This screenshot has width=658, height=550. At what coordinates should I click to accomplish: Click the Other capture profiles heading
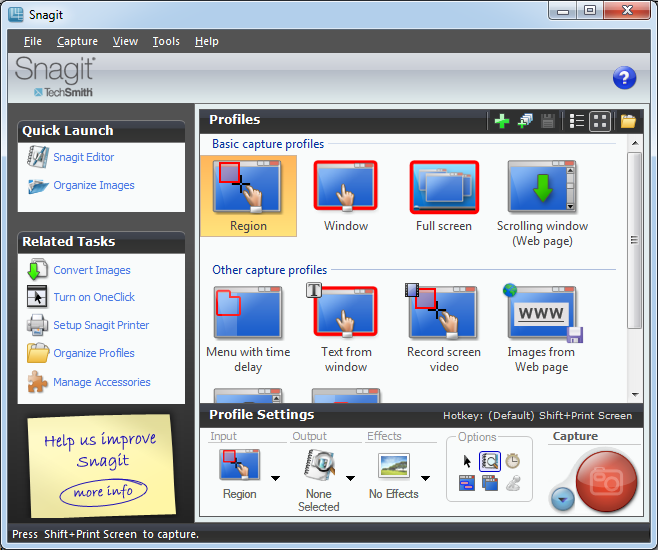(x=269, y=270)
